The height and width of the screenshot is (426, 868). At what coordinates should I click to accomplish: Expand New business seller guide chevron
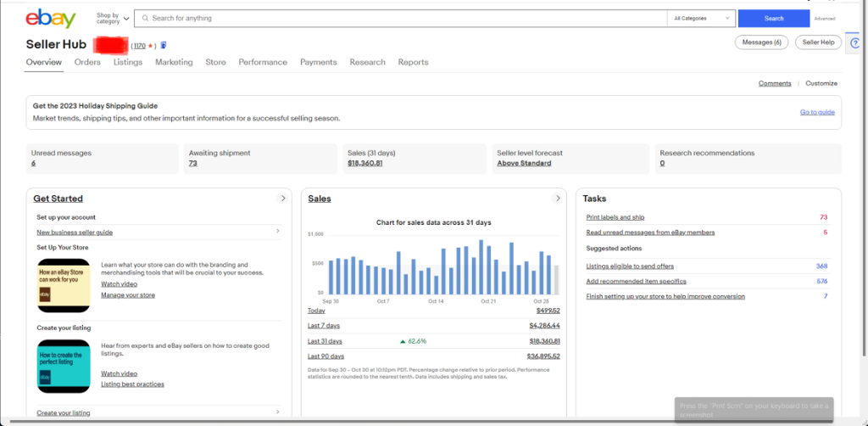point(278,231)
